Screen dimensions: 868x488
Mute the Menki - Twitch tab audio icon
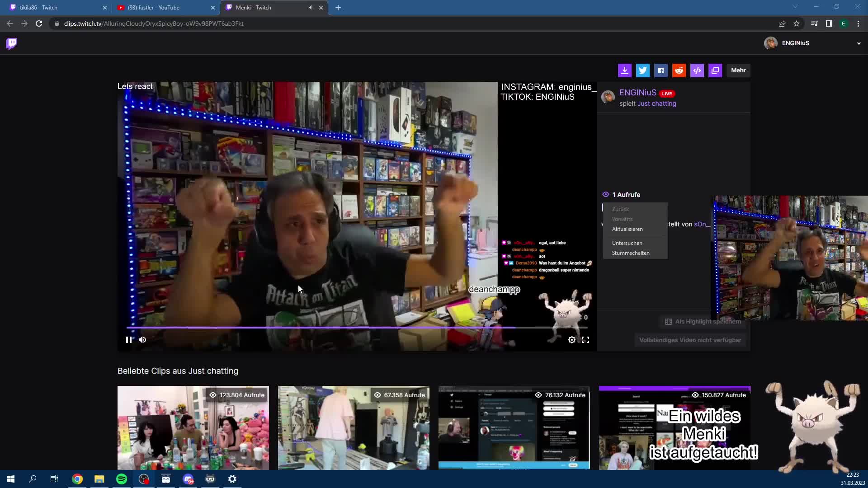click(x=311, y=8)
